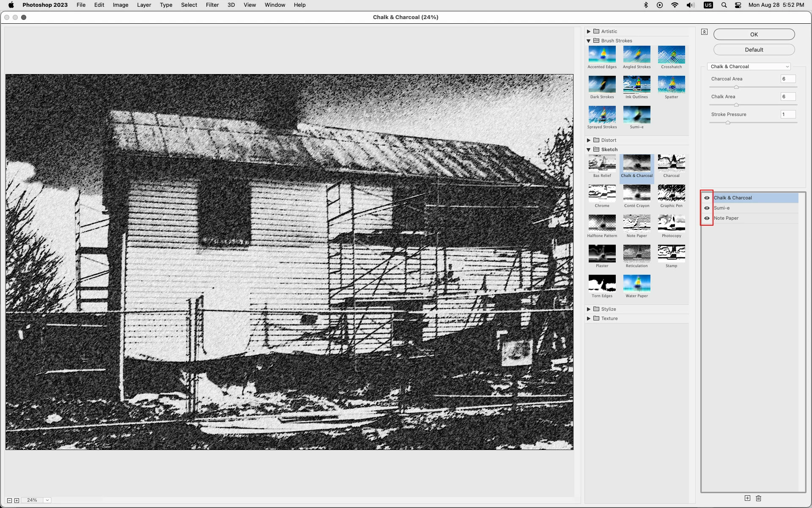Click the zoom in plus icon
Image resolution: width=812 pixels, height=508 pixels.
click(x=16, y=500)
